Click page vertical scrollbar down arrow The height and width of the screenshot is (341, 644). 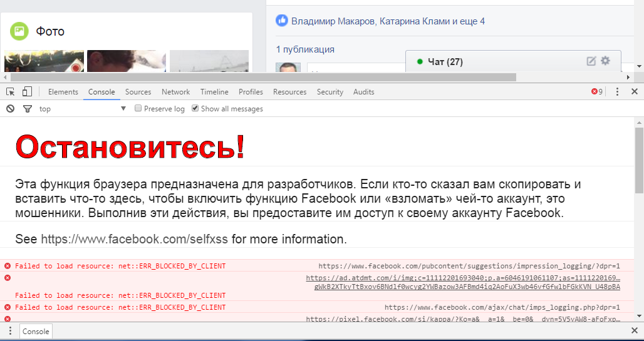(639, 66)
